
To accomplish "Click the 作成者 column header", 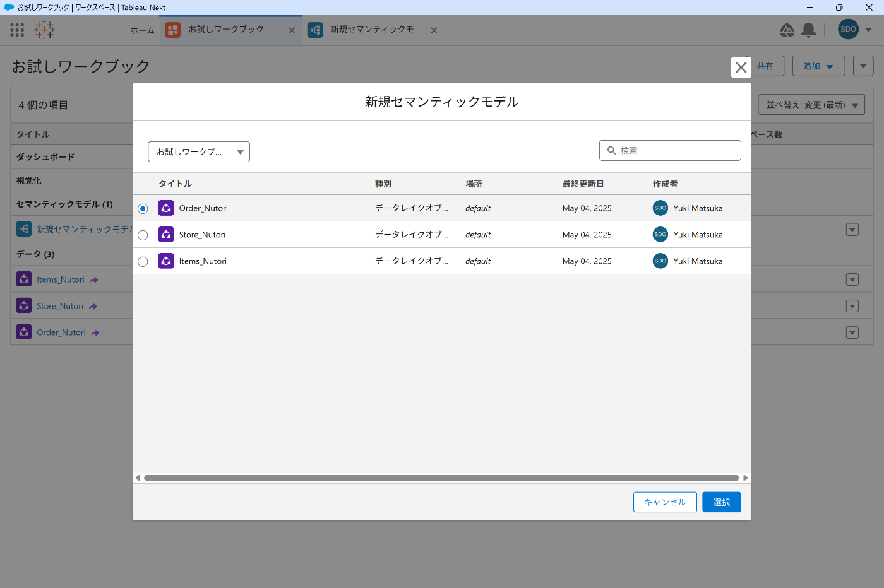I will (x=665, y=184).
